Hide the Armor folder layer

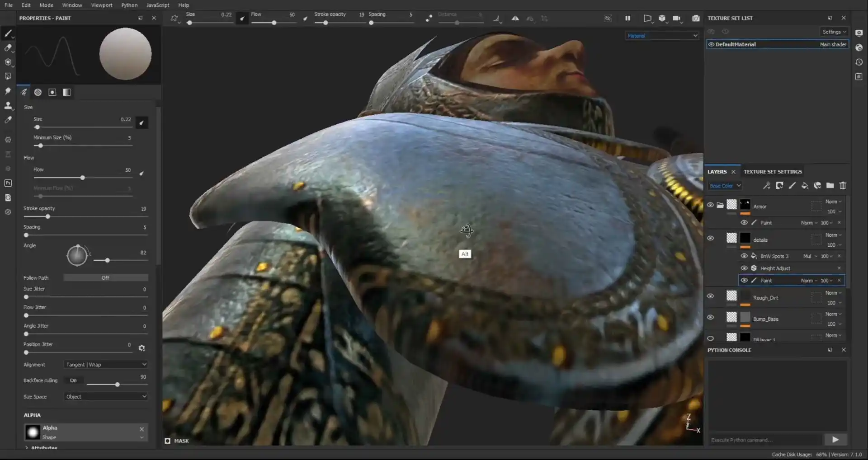pos(710,205)
